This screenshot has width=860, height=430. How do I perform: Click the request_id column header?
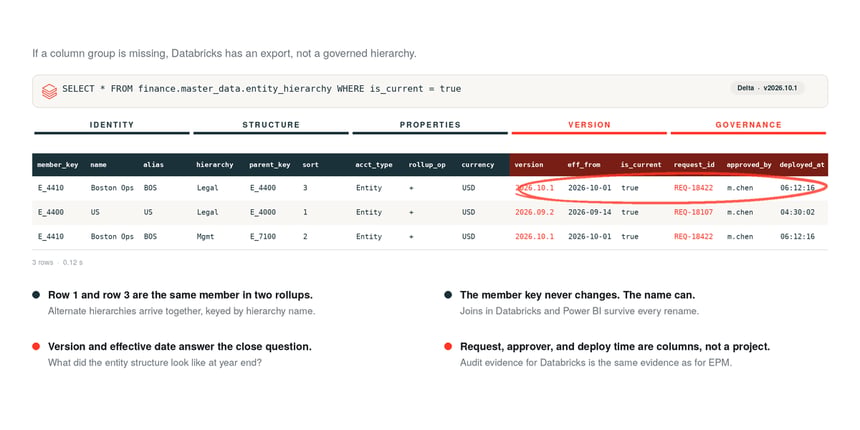point(694,165)
